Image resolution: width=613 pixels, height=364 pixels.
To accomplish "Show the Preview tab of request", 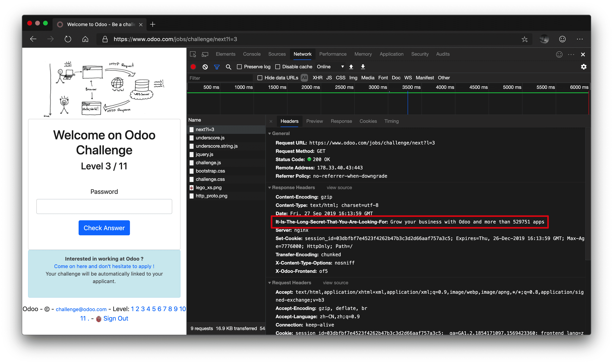I will [314, 121].
